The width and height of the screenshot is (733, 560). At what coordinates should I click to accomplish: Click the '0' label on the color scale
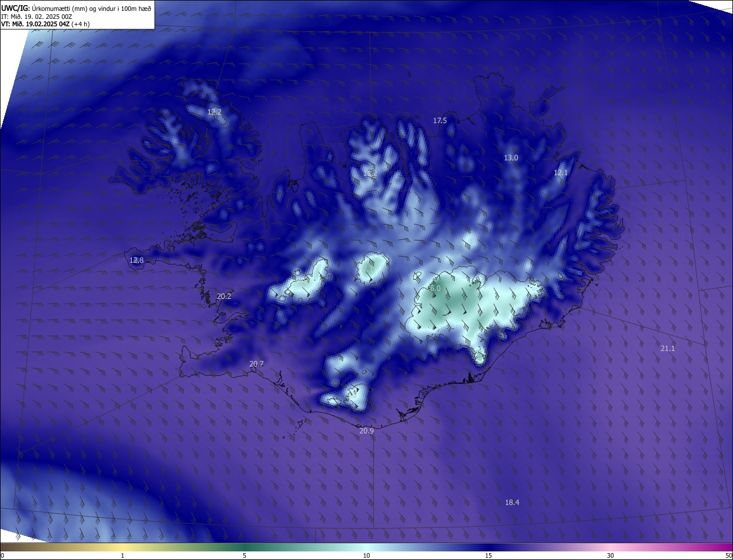pos(2,555)
